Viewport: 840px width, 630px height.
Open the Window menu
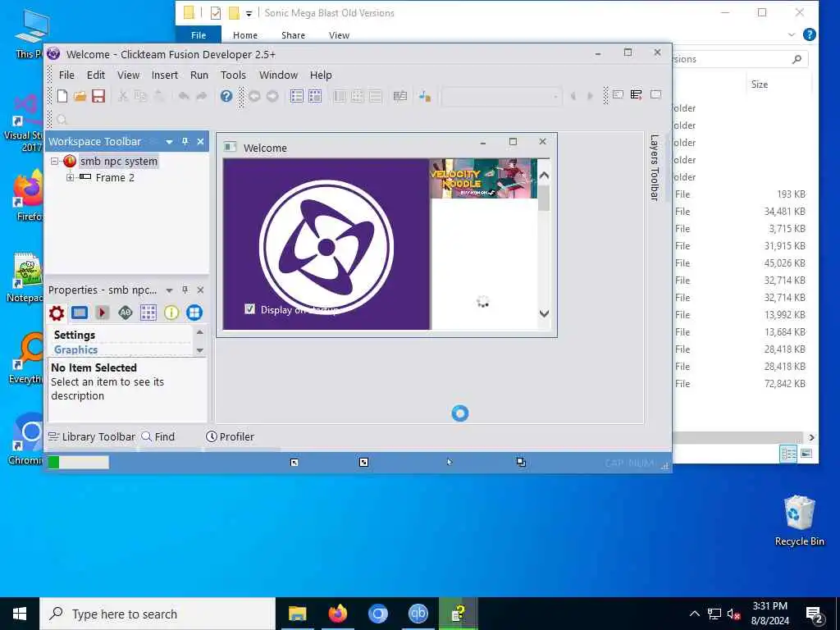point(278,75)
